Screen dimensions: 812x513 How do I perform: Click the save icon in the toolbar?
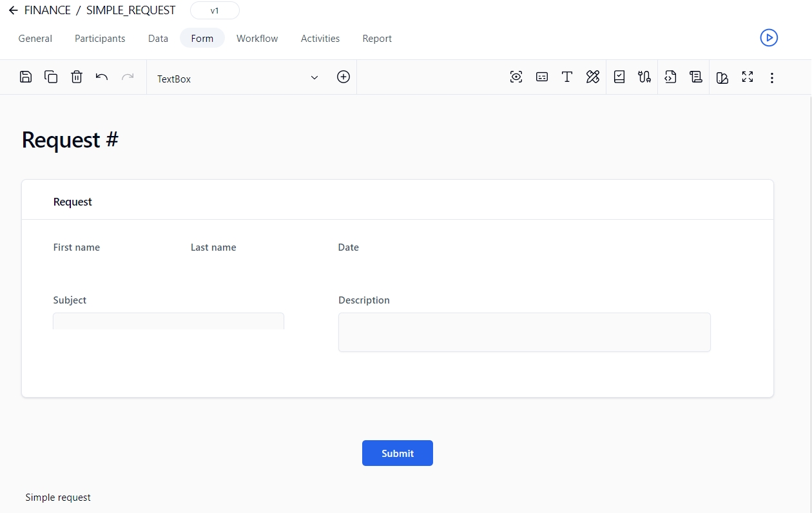click(x=26, y=77)
